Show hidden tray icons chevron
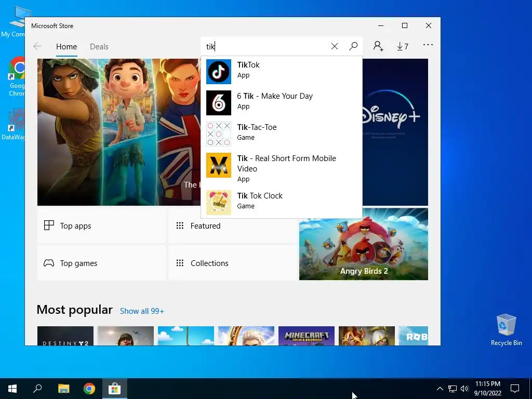 (440, 389)
